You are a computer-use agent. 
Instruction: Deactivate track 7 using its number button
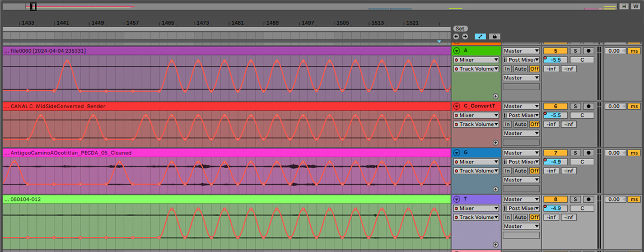pos(556,153)
